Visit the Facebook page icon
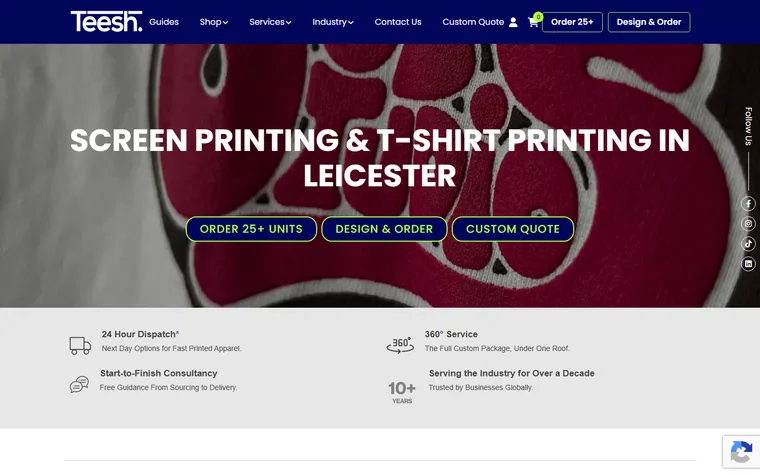The image size is (760, 475). click(748, 204)
